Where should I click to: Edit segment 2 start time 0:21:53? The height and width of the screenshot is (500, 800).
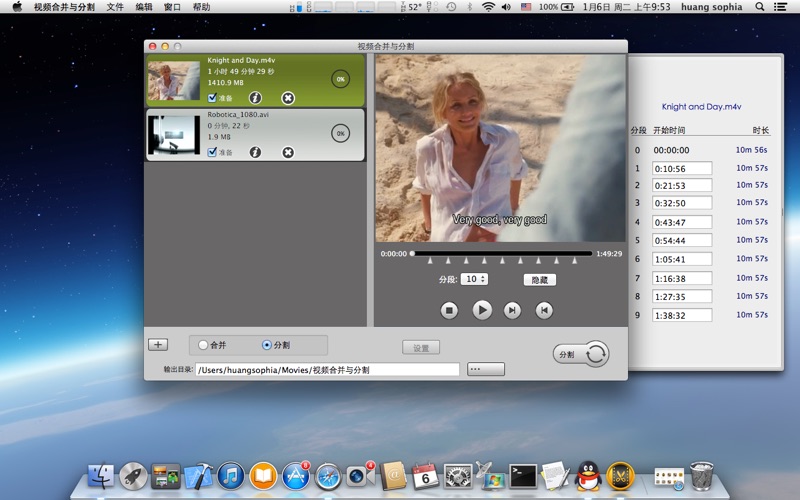(682, 185)
